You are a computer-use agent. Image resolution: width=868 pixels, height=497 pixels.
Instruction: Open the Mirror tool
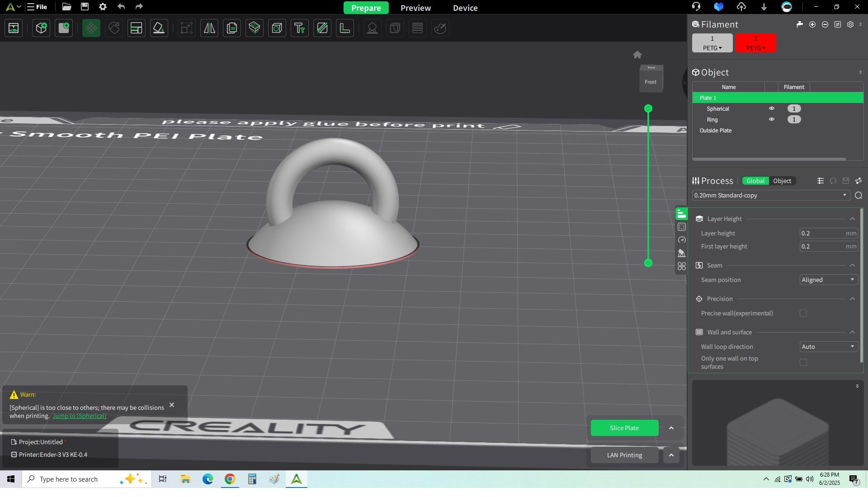[209, 28]
